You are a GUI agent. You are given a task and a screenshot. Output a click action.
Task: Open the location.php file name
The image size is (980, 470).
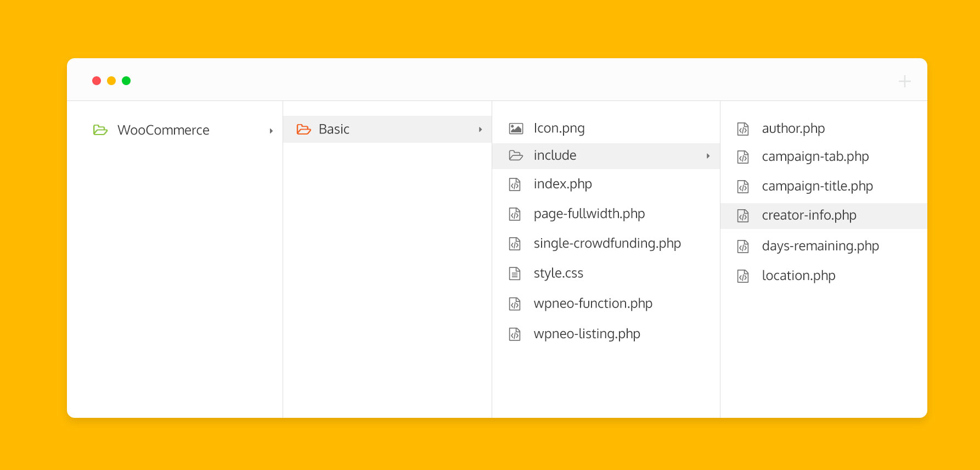click(x=799, y=276)
